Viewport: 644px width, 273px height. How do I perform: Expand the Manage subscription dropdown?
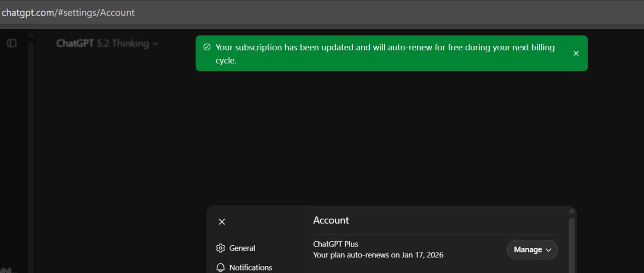(x=532, y=250)
